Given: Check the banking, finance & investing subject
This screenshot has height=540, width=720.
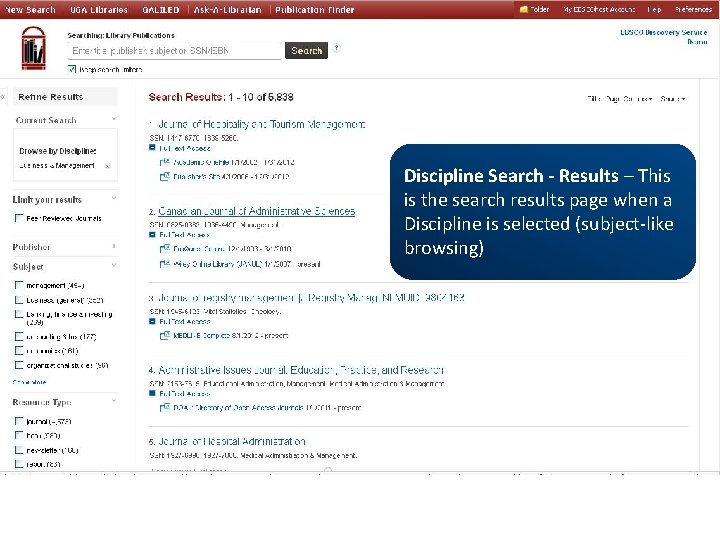Looking at the screenshot, I should 19,315.
